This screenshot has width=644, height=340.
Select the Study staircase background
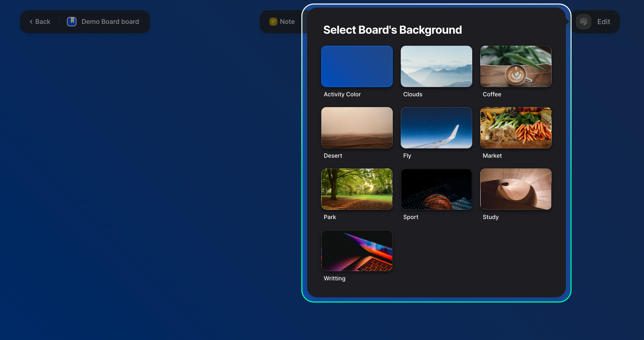(516, 189)
